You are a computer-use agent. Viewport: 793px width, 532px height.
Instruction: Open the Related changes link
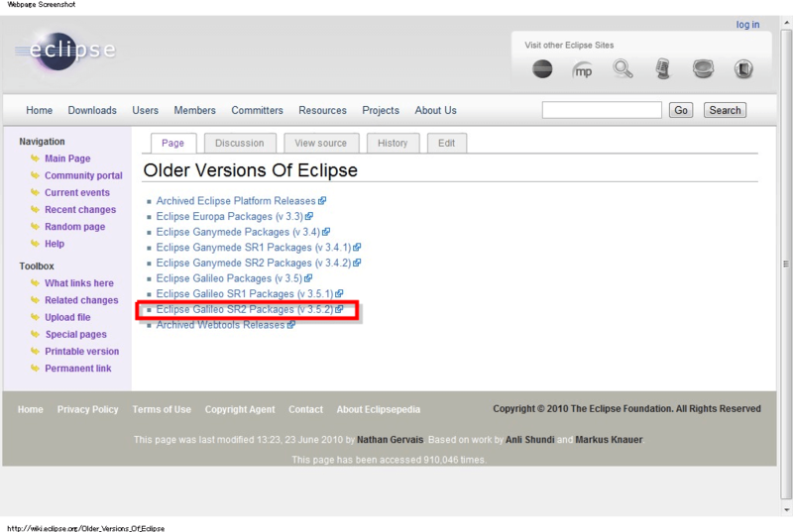81,300
